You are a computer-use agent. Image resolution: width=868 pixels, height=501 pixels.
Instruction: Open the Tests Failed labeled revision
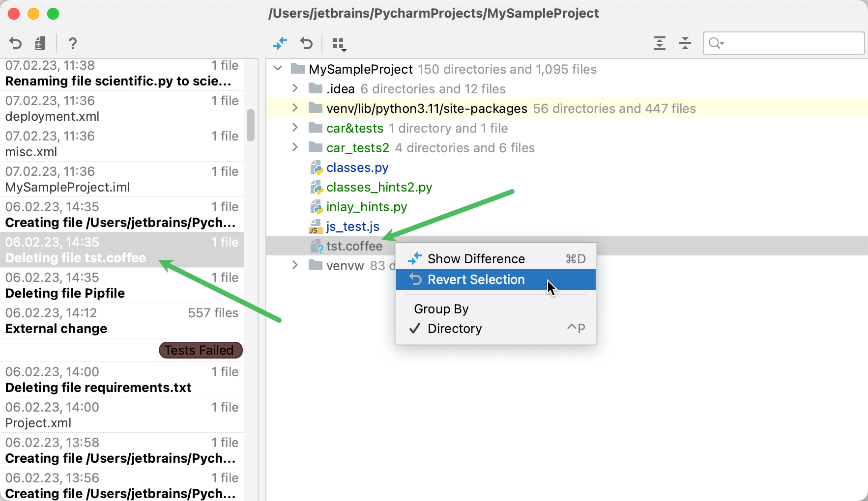coord(200,350)
